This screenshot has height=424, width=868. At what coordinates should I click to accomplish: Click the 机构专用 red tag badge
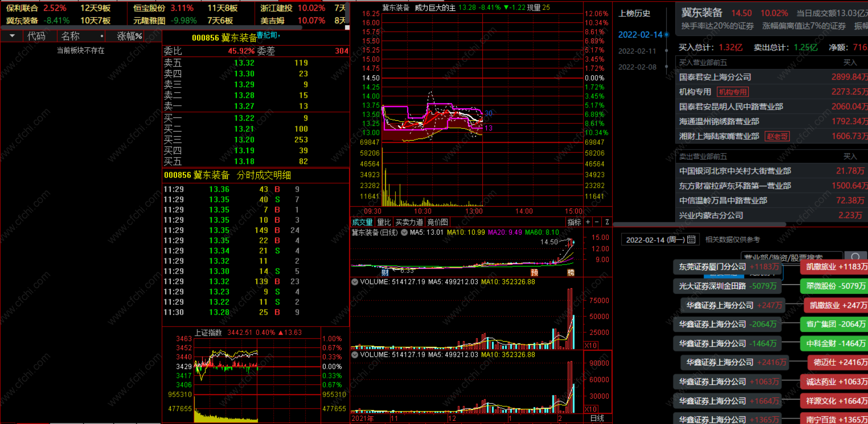(733, 92)
